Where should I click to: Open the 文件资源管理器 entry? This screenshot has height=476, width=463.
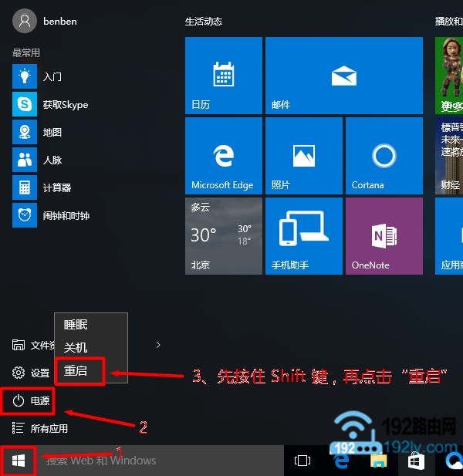coord(32,345)
